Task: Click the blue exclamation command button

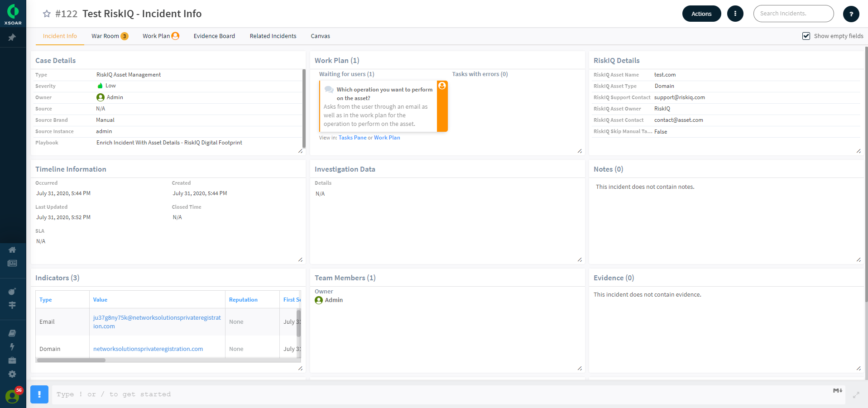Action: pyautogui.click(x=39, y=394)
